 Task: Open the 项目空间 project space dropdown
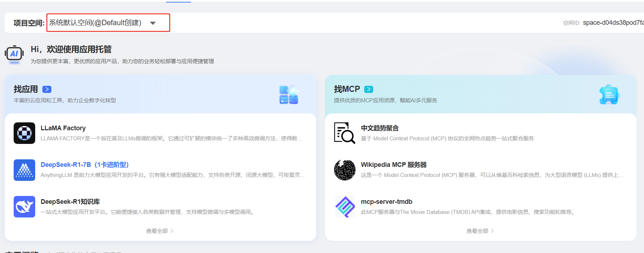point(108,23)
